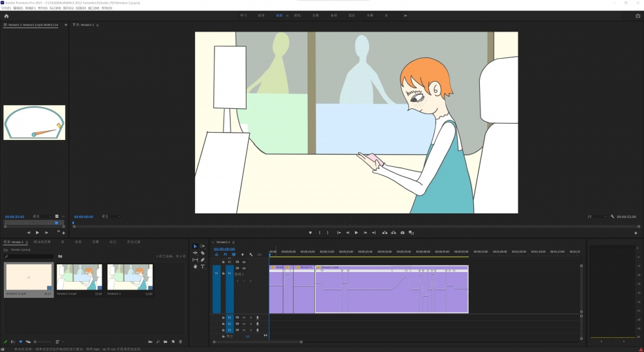Click the Export Frame camera icon
The height and width of the screenshot is (352, 644).
coord(402,233)
